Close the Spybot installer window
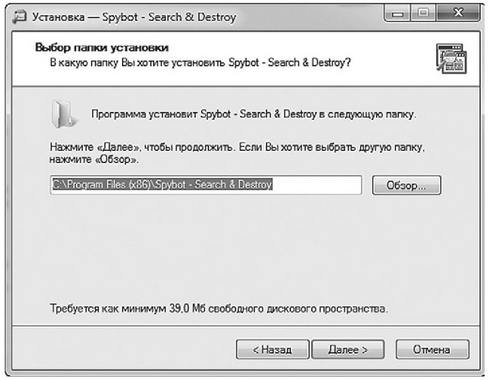The height and width of the screenshot is (380, 488). point(458,13)
